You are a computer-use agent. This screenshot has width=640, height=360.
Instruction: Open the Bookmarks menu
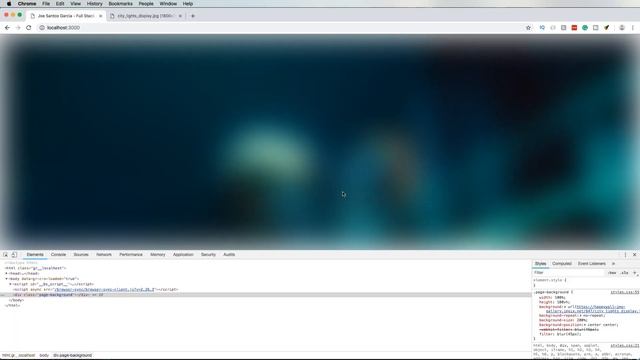tap(120, 4)
